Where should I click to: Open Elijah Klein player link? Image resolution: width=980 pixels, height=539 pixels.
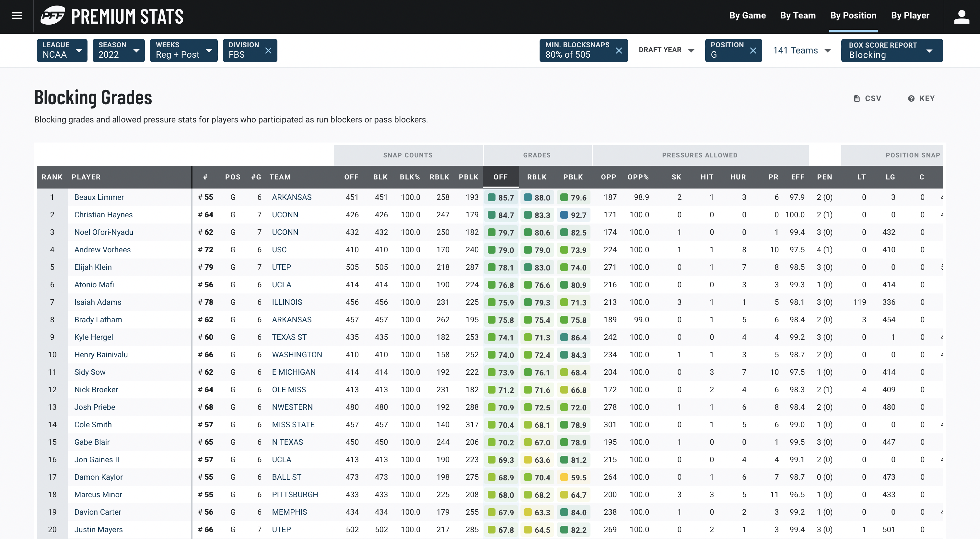pos(93,267)
